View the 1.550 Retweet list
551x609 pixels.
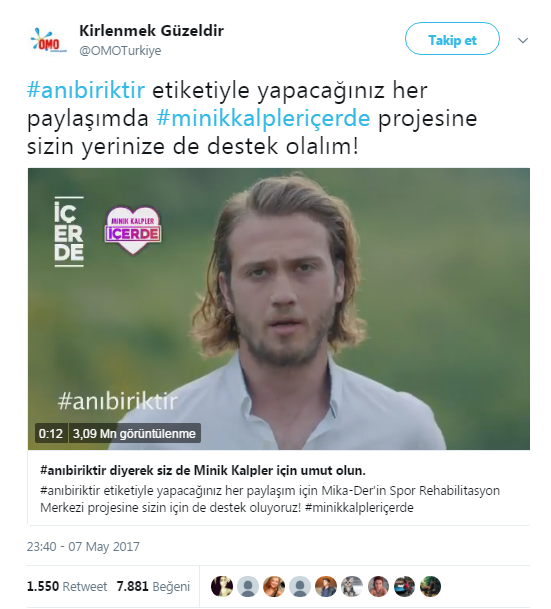[67, 586]
